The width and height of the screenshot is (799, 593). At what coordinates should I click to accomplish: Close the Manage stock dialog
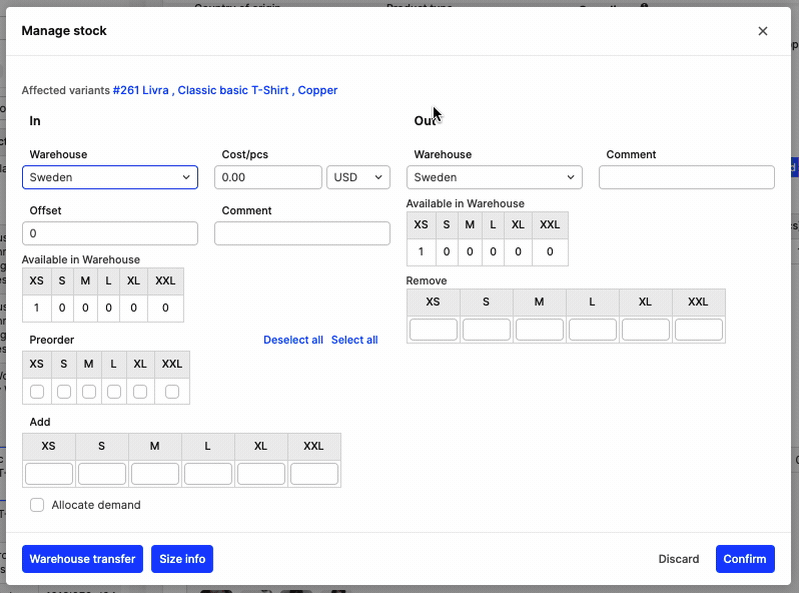pos(763,31)
